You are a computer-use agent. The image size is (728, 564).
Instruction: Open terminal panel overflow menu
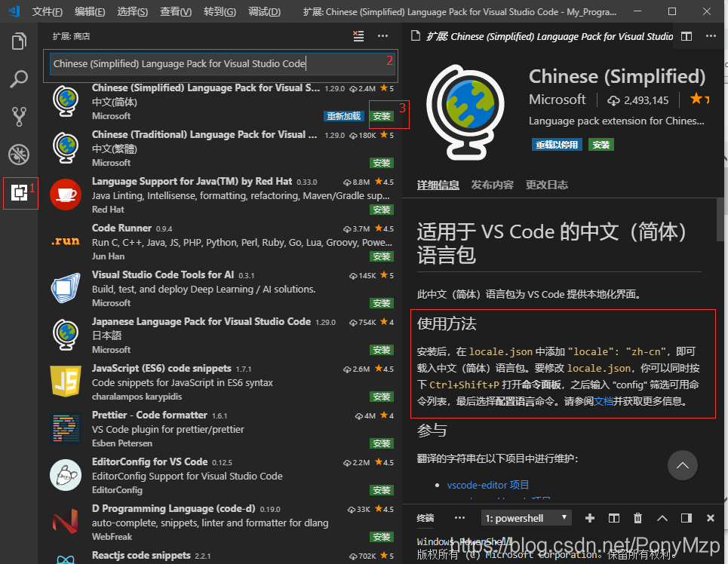[x=459, y=517]
